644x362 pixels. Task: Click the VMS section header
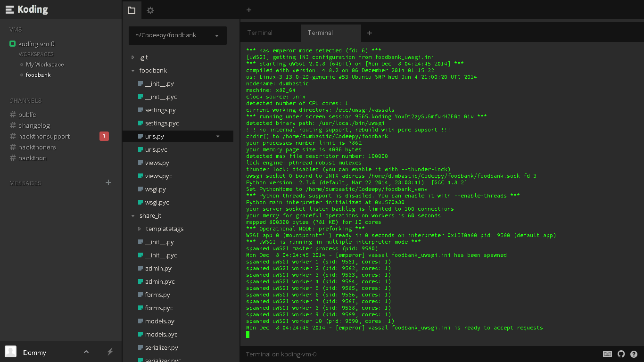click(x=16, y=30)
